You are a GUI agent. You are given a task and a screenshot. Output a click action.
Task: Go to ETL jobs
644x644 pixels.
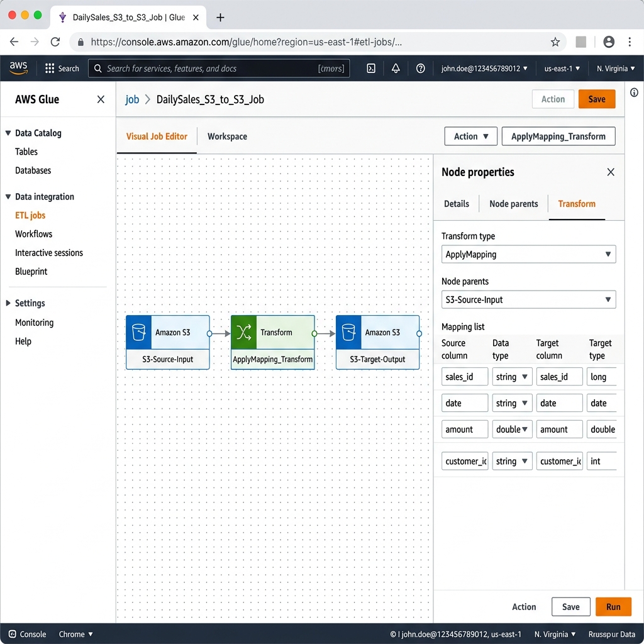click(x=30, y=215)
